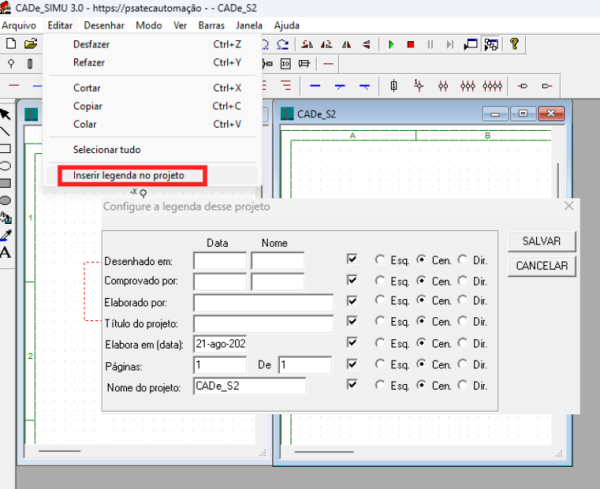This screenshot has height=489, width=600.
Task: Select the single-pole fuse component icon
Action: 394,86
